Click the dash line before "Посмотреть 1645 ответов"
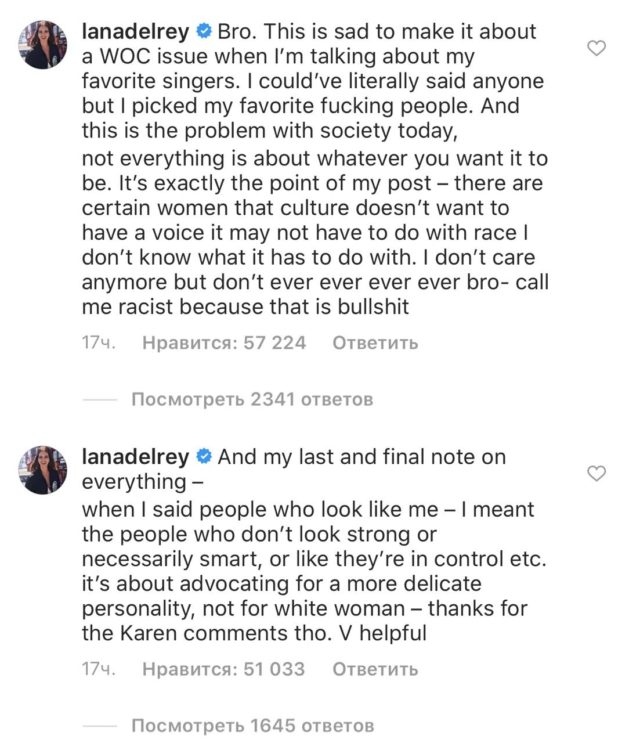Image resolution: width=640 pixels, height=743 pixels. pos(99,725)
